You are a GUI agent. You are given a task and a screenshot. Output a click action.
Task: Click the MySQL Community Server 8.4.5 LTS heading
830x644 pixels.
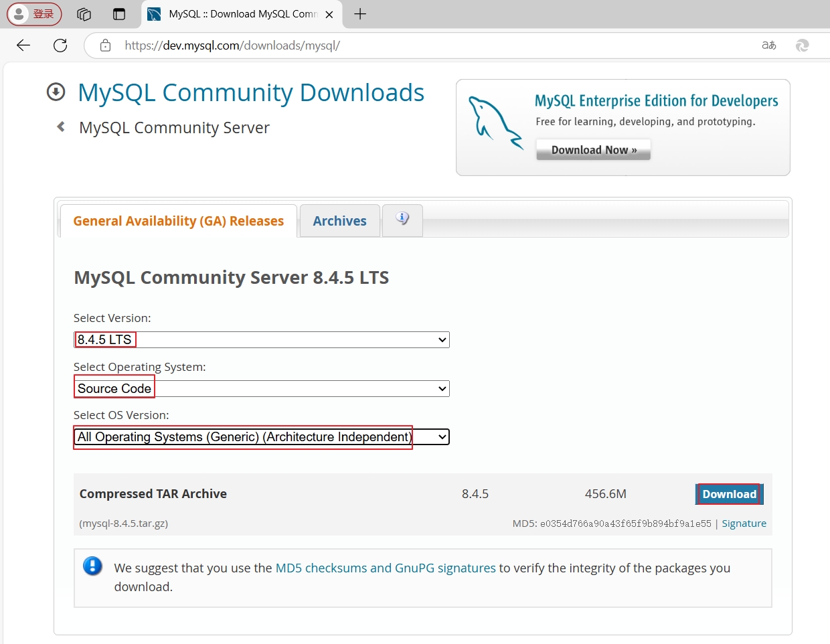point(232,278)
